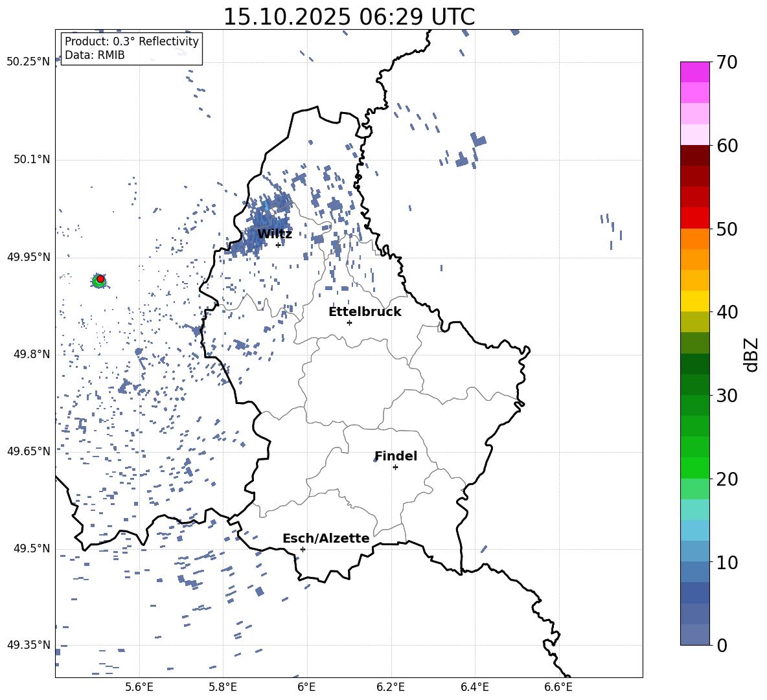
Task: Click the dBZ colorbar label
Action: (752, 354)
